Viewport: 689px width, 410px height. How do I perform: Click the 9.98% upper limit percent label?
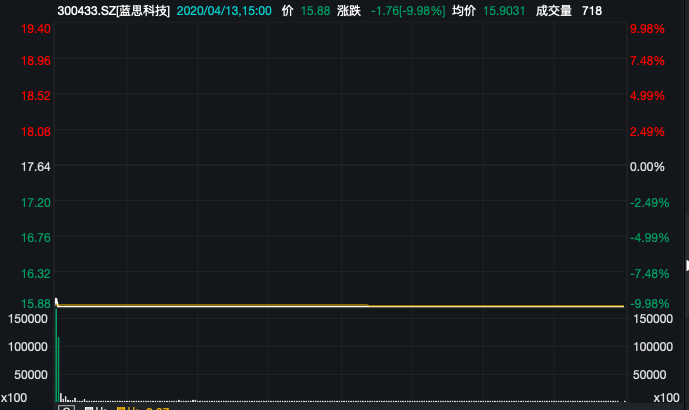pos(647,29)
